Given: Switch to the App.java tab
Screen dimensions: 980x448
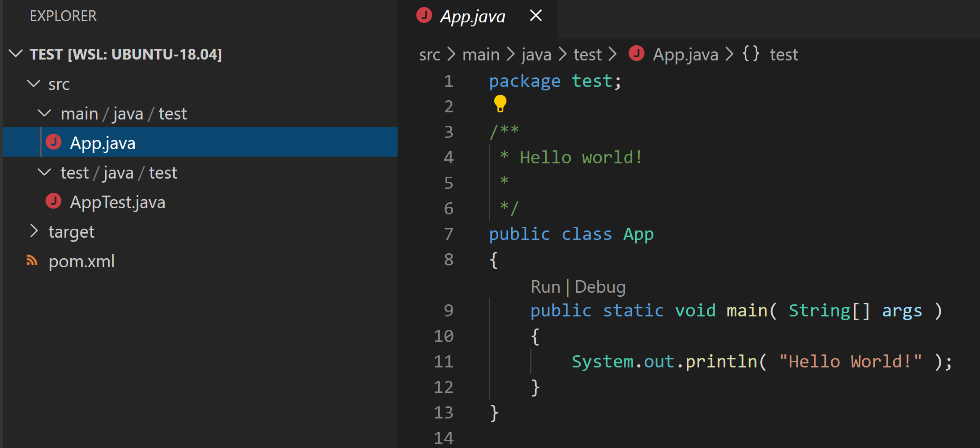Looking at the screenshot, I should click(x=473, y=16).
